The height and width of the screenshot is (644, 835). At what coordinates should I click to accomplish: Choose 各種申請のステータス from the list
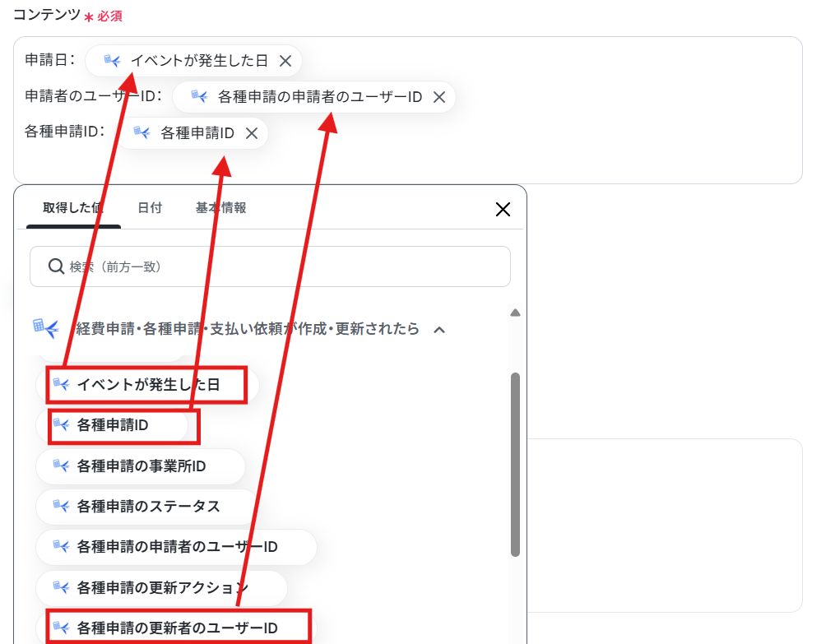pos(147,506)
